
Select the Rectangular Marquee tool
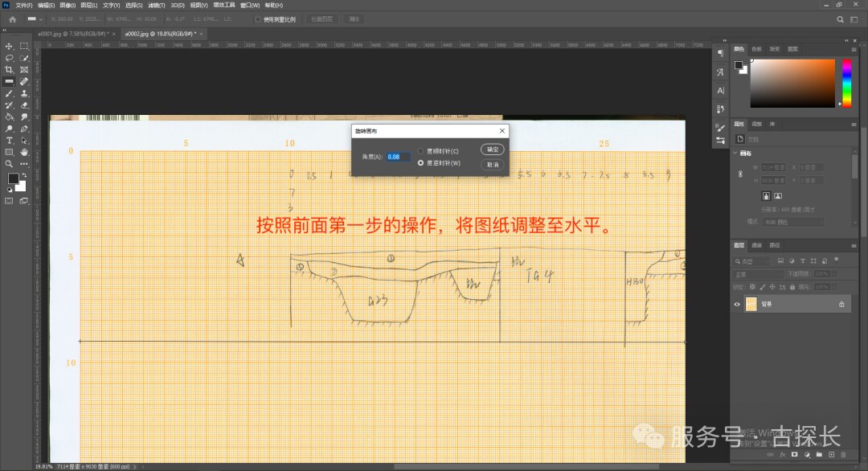24,47
